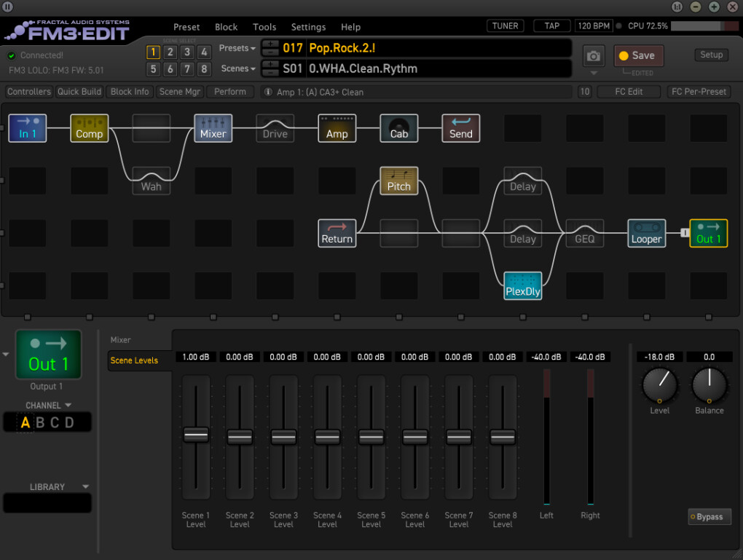Open the scene name field S01 0.WHA.Clean.Rythm

[x=439, y=68]
